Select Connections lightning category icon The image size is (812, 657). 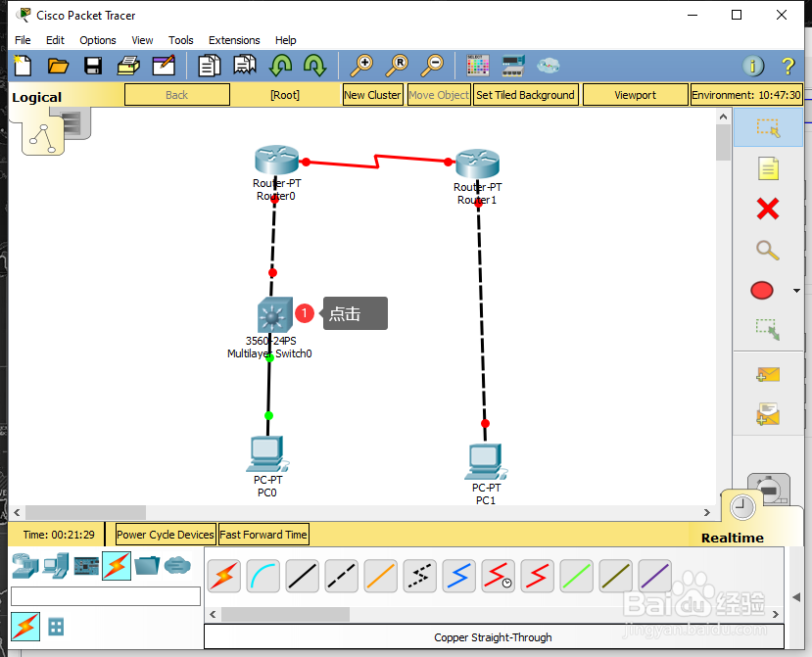pos(117,565)
